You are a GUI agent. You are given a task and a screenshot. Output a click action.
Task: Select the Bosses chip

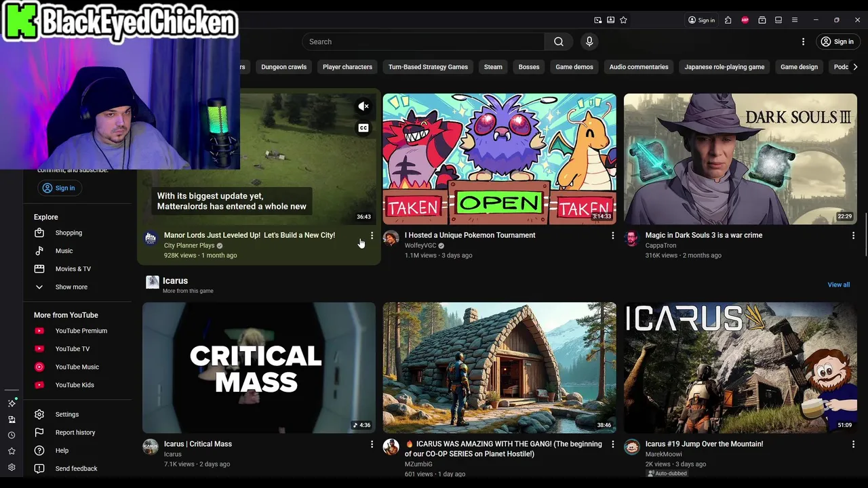529,66
